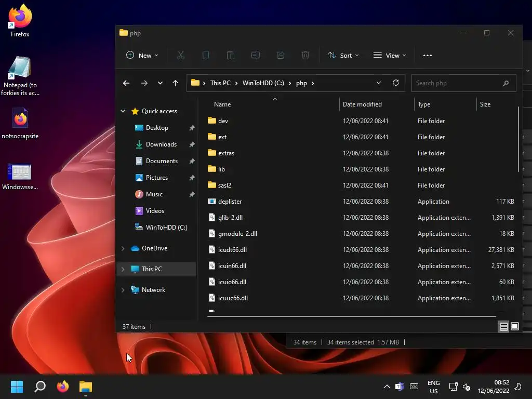Viewport: 532px width, 399px height.
Task: Select the Windowsse... desktop icon
Action: pos(20,177)
